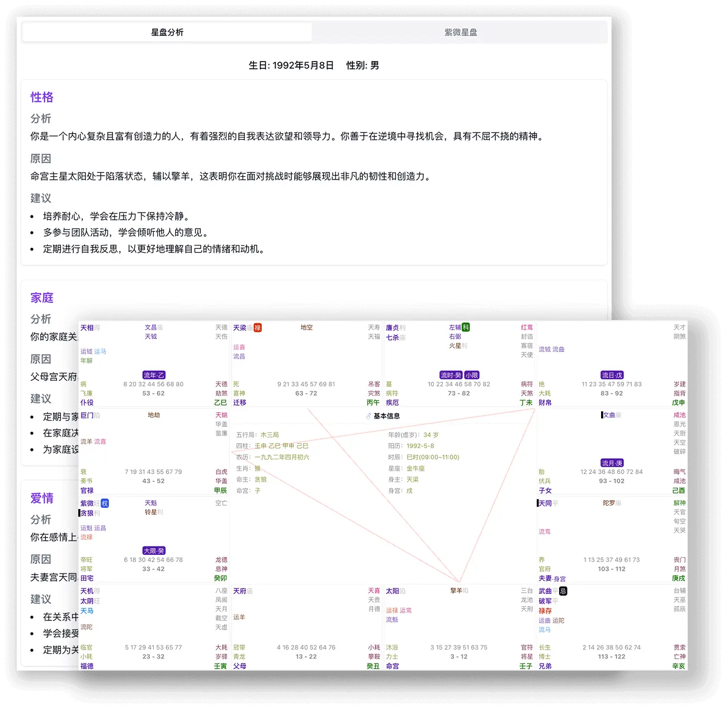The height and width of the screenshot is (711, 728).
Task: Click the black 忌 badge beside 武曲
Action: click(562, 591)
